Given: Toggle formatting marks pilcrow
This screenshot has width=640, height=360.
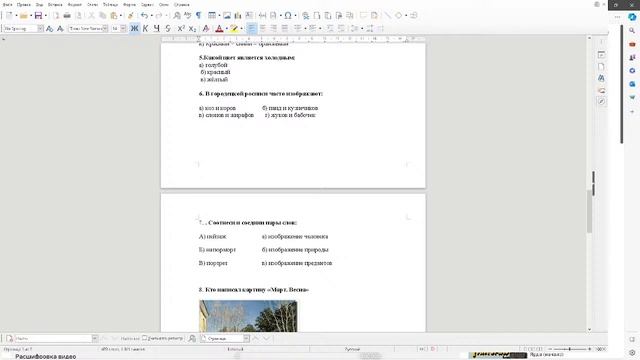Looking at the screenshot, I should (x=198, y=16).
